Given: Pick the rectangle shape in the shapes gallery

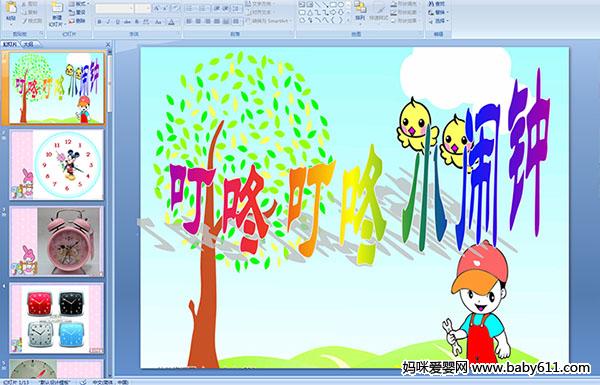Looking at the screenshot, I should click(x=334, y=4).
